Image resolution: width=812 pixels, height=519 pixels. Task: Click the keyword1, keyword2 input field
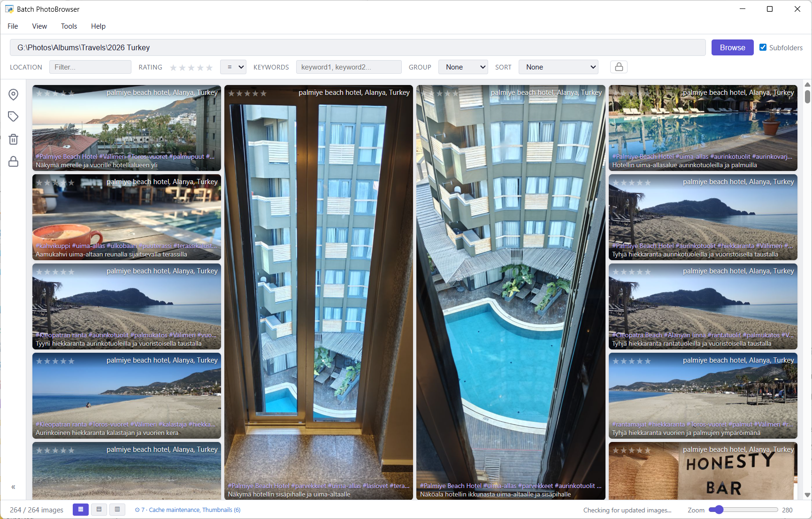pyautogui.click(x=348, y=67)
